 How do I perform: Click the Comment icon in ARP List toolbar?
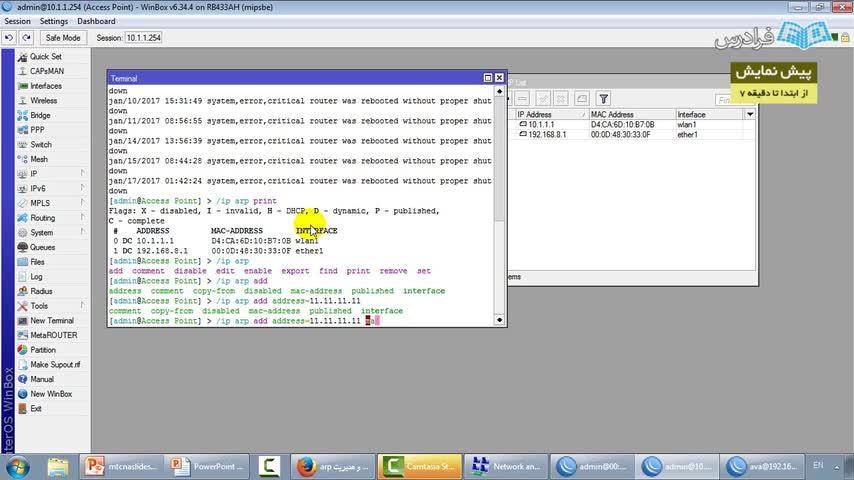point(582,99)
